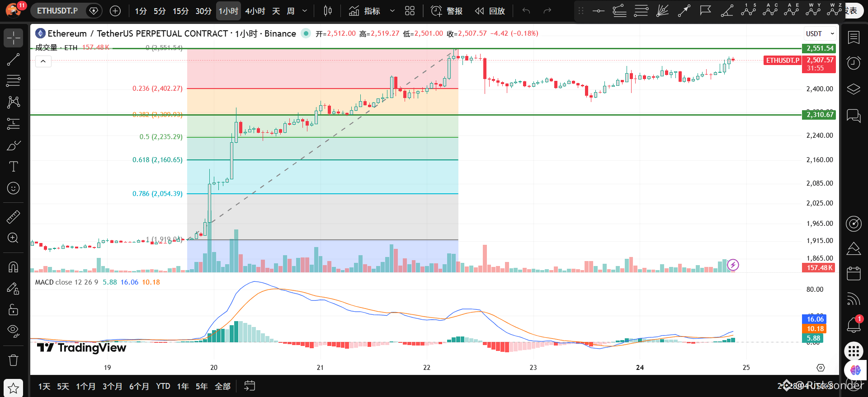The width and height of the screenshot is (868, 397).
Task: Select Elliott ABC correction wave tool
Action: pos(770,10)
